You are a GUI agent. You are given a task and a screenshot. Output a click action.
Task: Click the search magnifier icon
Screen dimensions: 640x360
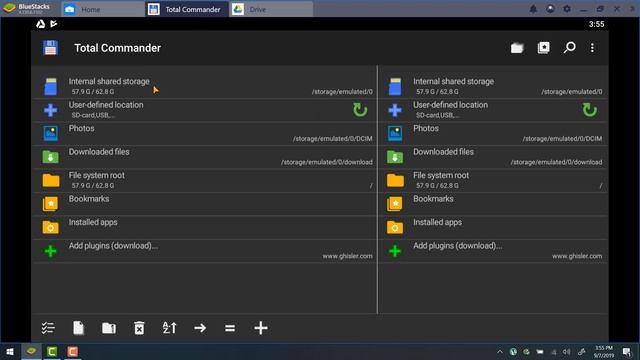pyautogui.click(x=569, y=48)
